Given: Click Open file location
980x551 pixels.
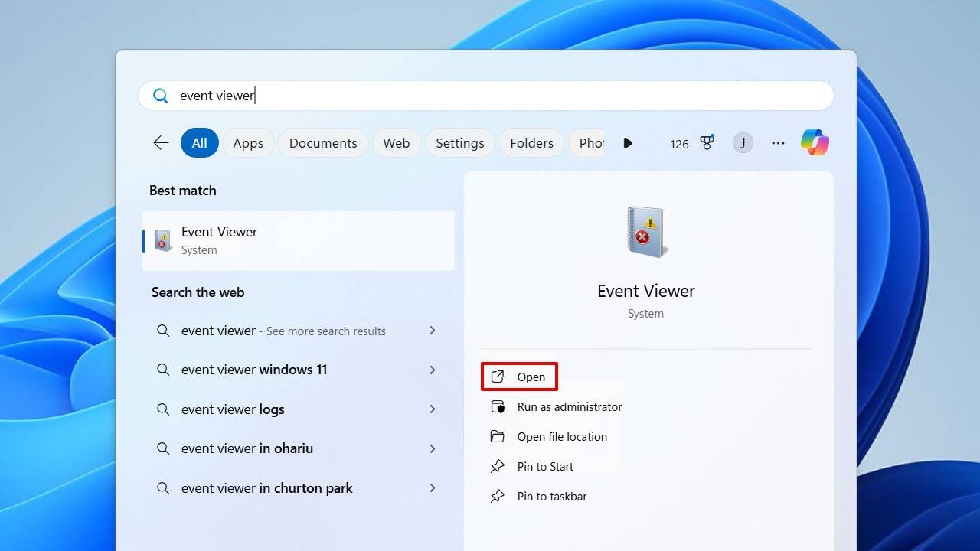Looking at the screenshot, I should pyautogui.click(x=561, y=436).
